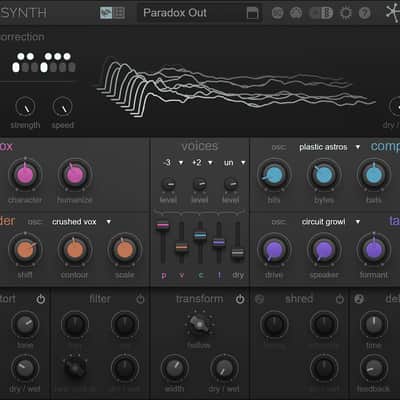Image resolution: width=400 pixels, height=400 pixels.
Task: Click the orange shift knob
Action: (x=25, y=250)
